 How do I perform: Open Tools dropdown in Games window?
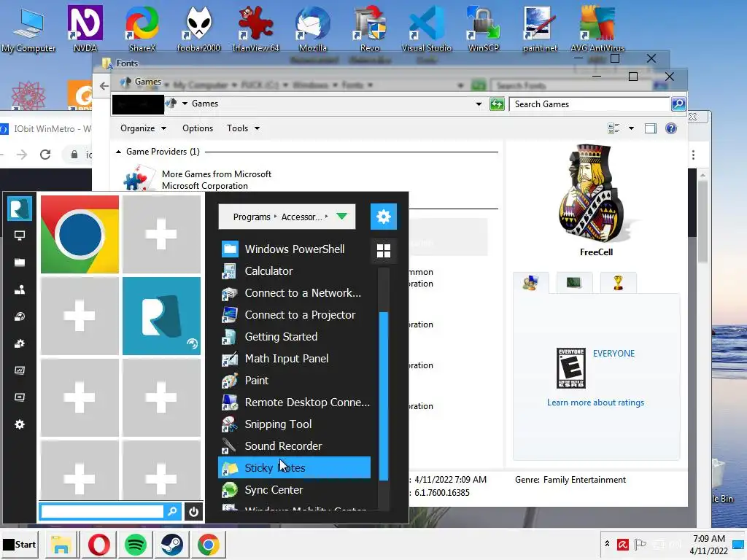point(243,128)
